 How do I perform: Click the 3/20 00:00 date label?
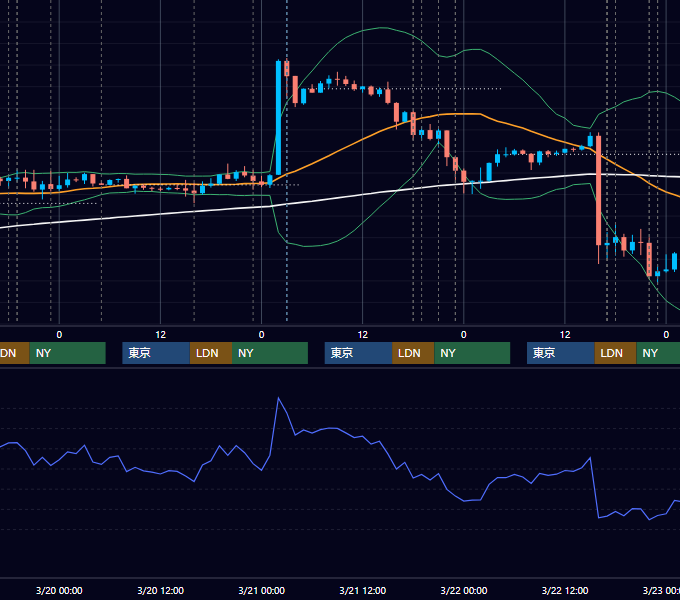pos(59,590)
